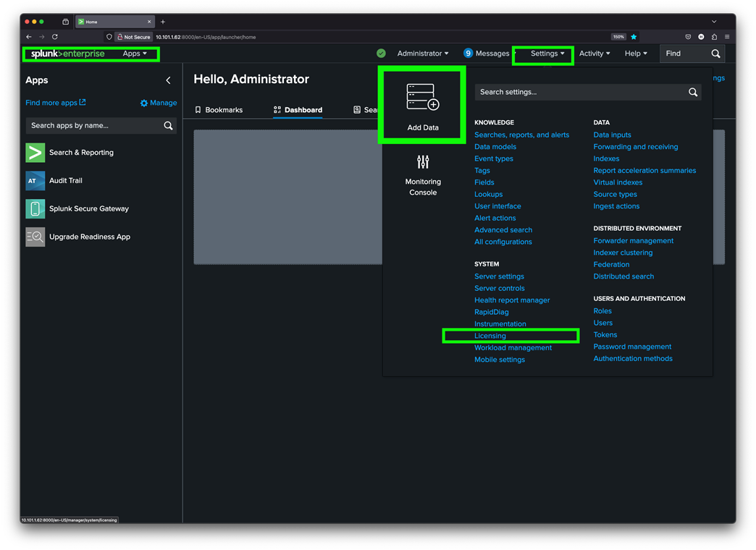Expand the browser tab list chevron
756x550 pixels.
point(714,22)
